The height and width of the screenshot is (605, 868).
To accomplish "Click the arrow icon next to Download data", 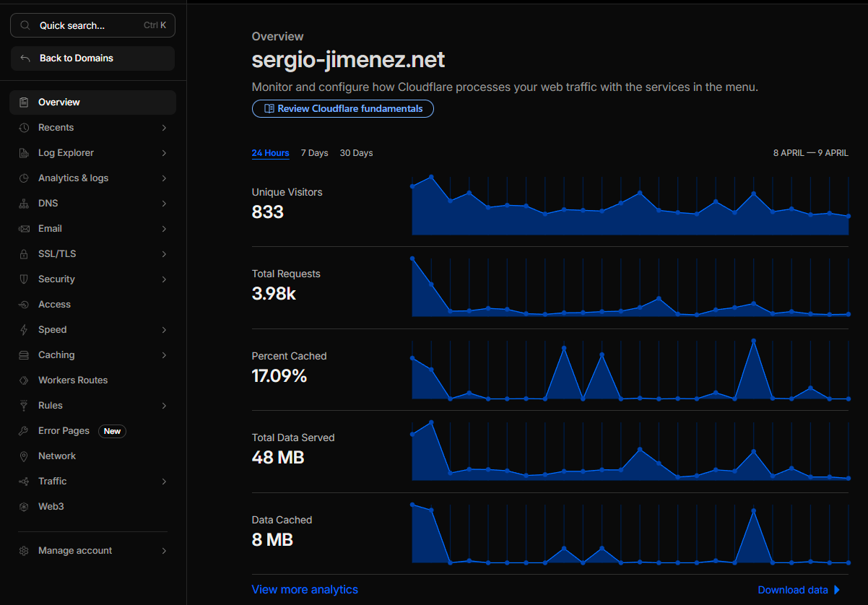I will (837, 590).
